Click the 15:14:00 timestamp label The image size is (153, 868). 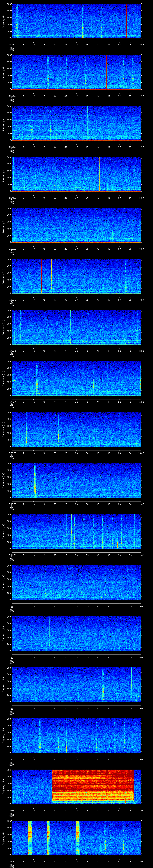click(12, 708)
